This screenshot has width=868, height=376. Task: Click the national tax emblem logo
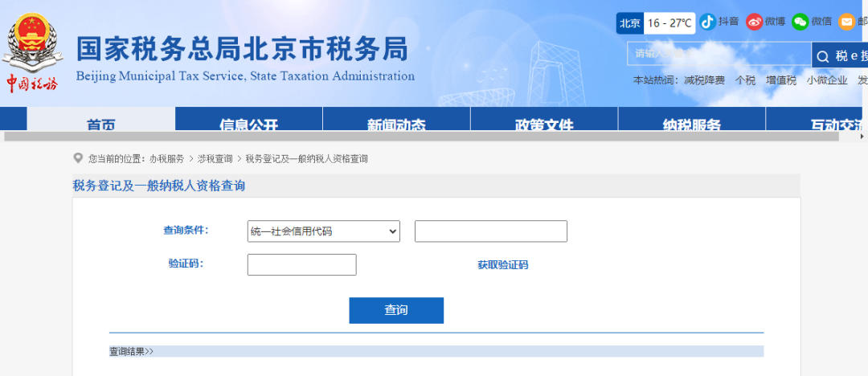pos(32,44)
